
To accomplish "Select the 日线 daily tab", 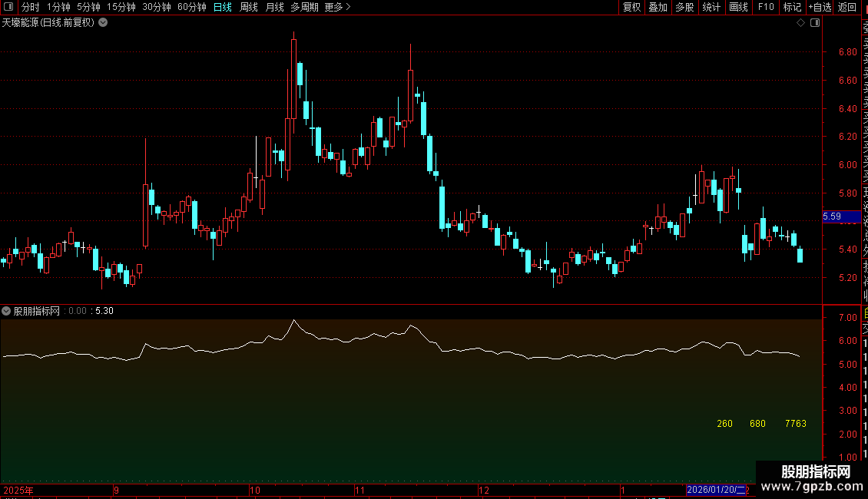I will [223, 7].
